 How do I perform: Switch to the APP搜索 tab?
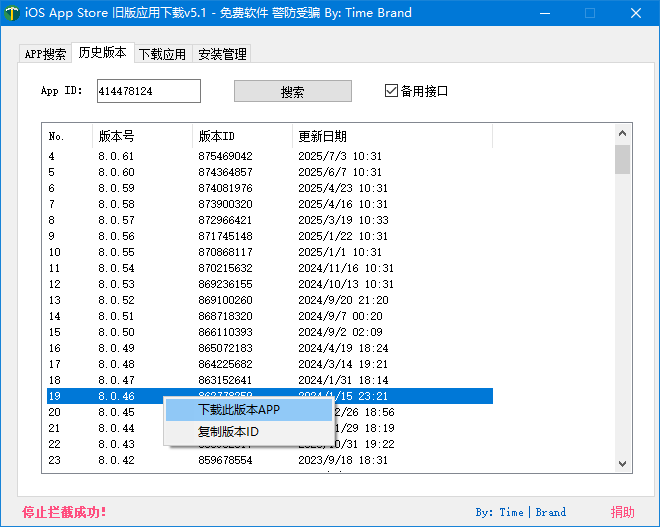(x=46, y=54)
